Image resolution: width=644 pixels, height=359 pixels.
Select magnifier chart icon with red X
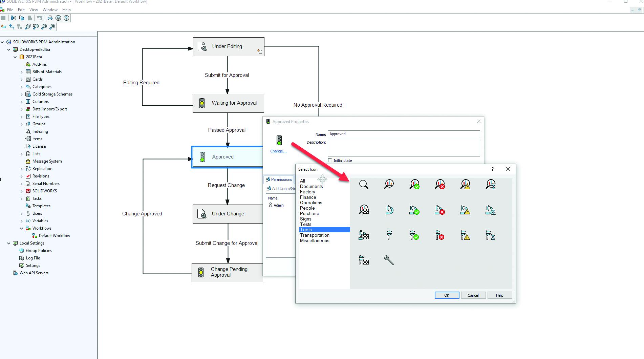(x=440, y=184)
